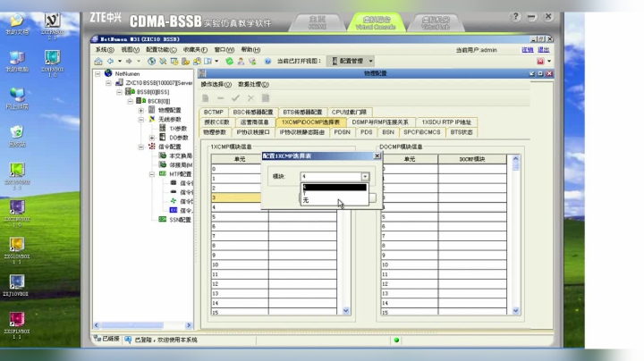Open the 数据处理(D) menu

(x=253, y=84)
